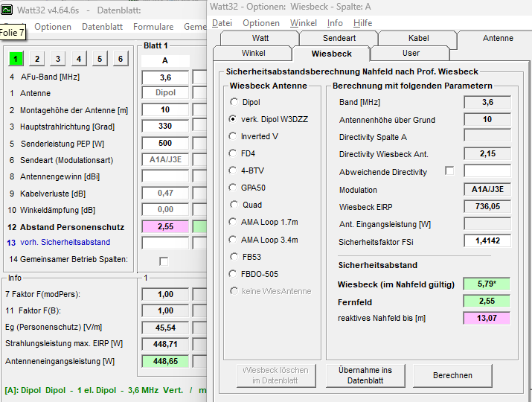Click empty Antennengewinn dBi field
The width and height of the screenshot is (532, 402).
[x=165, y=176]
